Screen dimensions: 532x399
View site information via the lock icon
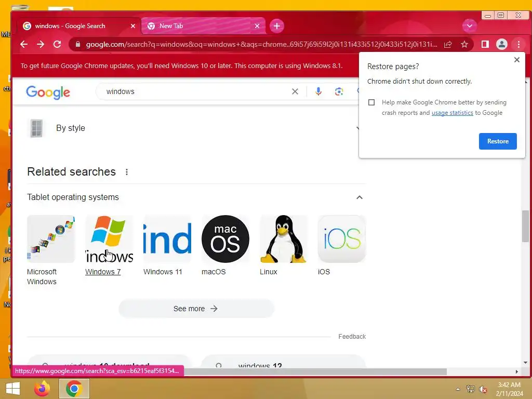[x=78, y=44]
